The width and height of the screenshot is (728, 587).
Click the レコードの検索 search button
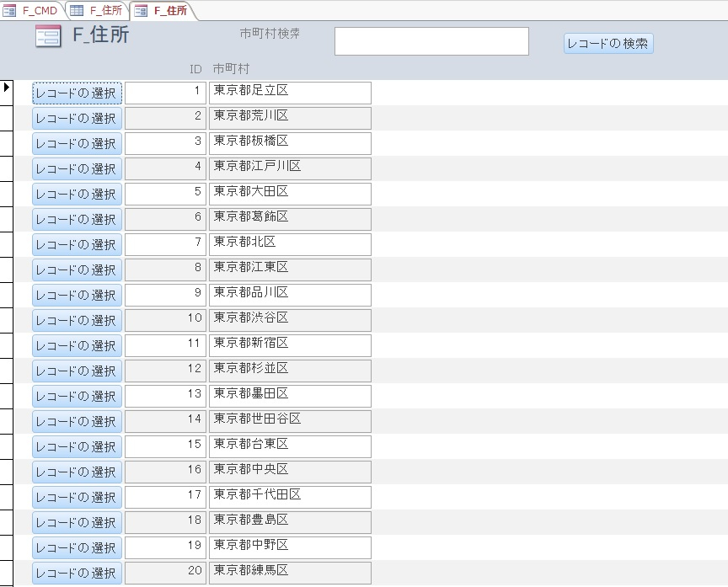(x=608, y=43)
